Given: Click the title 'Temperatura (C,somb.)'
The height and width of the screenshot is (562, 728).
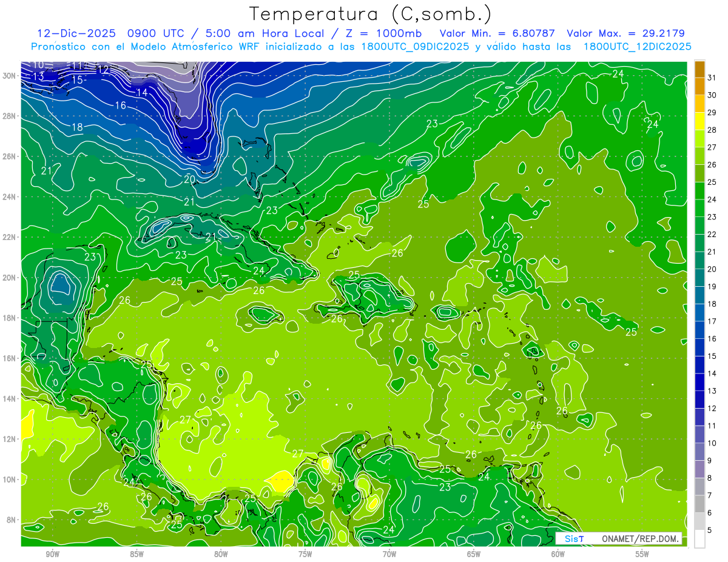Looking at the screenshot, I should (x=371, y=15).
